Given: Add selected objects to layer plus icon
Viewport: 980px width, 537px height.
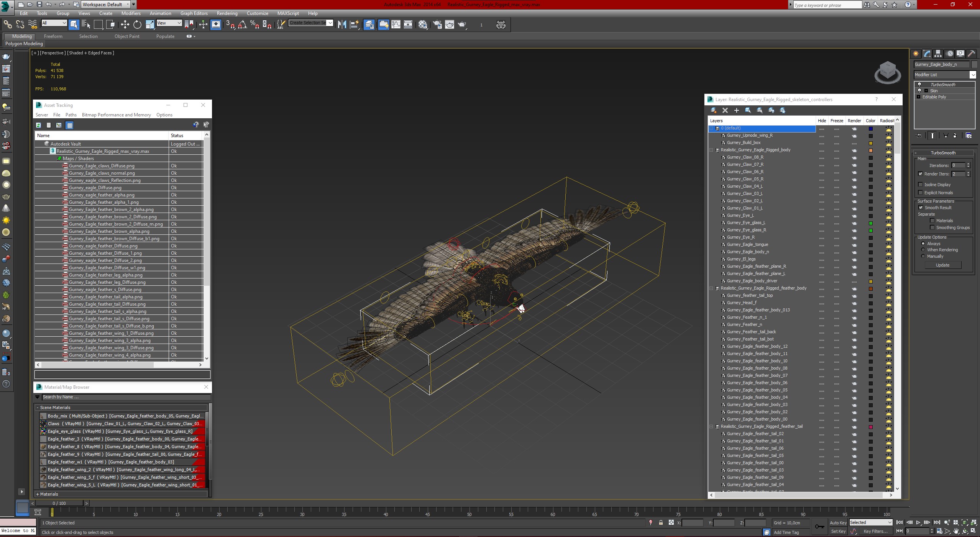Looking at the screenshot, I should tap(736, 110).
